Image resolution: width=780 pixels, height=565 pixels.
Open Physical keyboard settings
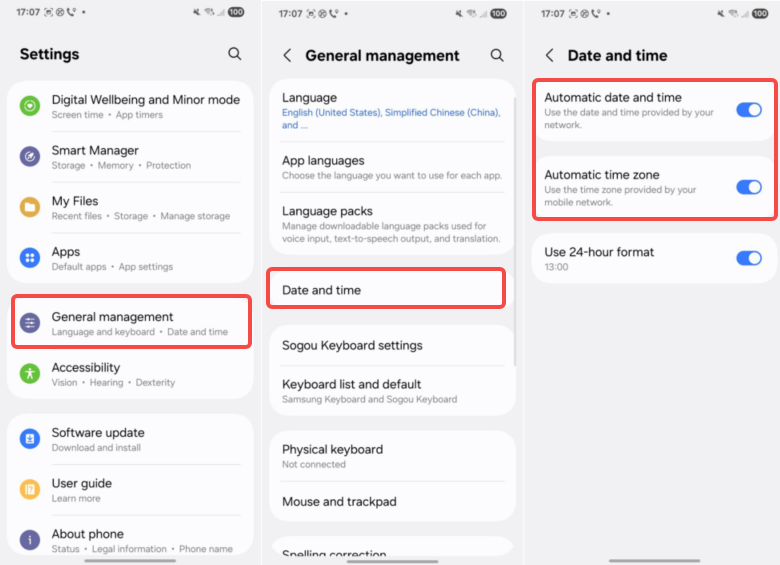point(392,456)
